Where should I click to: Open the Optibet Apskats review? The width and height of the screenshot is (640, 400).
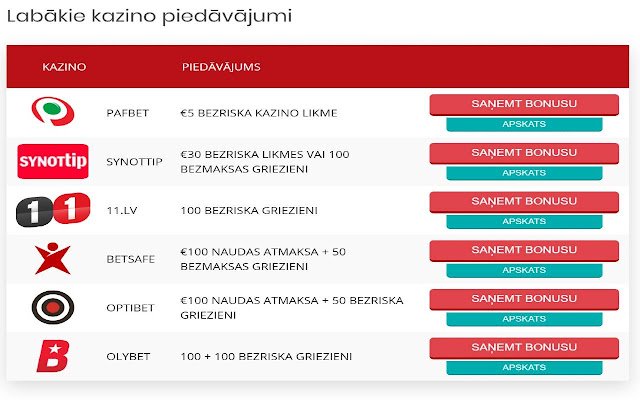[524, 319]
